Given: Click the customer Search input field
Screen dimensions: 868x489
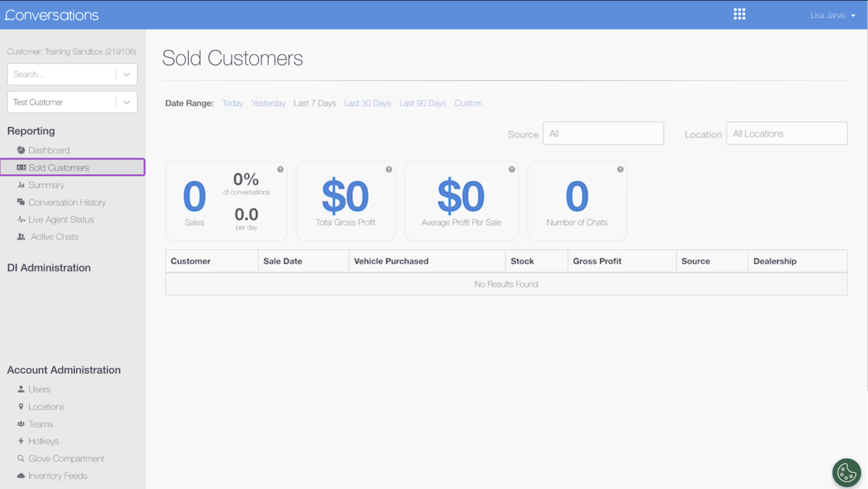Looking at the screenshot, I should click(62, 74).
